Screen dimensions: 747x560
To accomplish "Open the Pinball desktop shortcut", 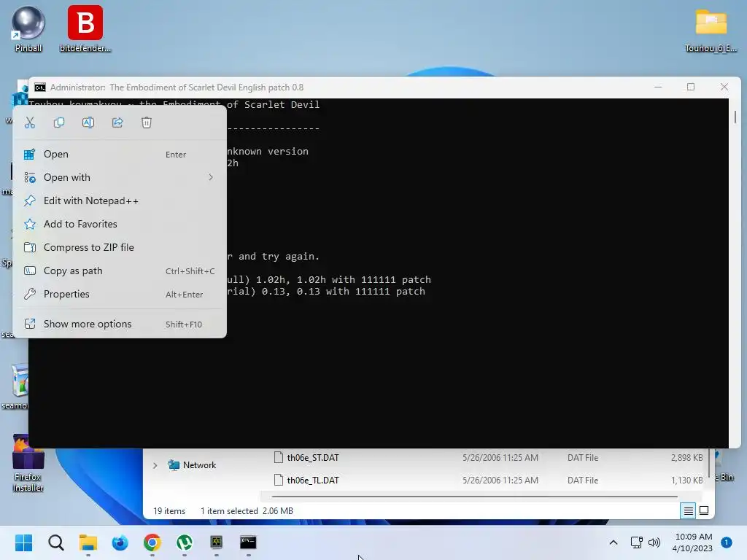I will click(28, 28).
